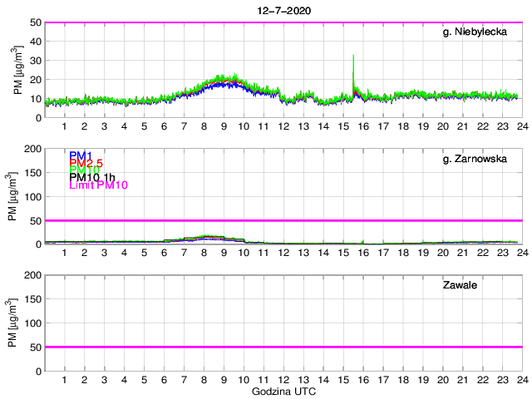The height and width of the screenshot is (399, 532).
Task: Click the red PM2.5 legend entry
Action: [86, 163]
